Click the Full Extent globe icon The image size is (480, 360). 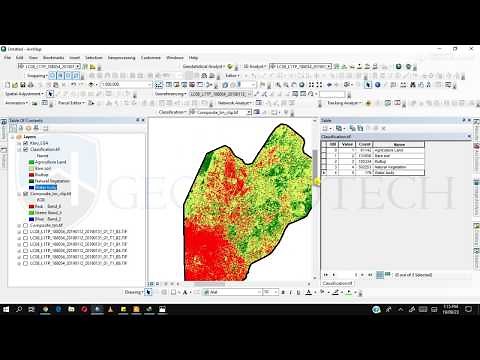[302, 85]
